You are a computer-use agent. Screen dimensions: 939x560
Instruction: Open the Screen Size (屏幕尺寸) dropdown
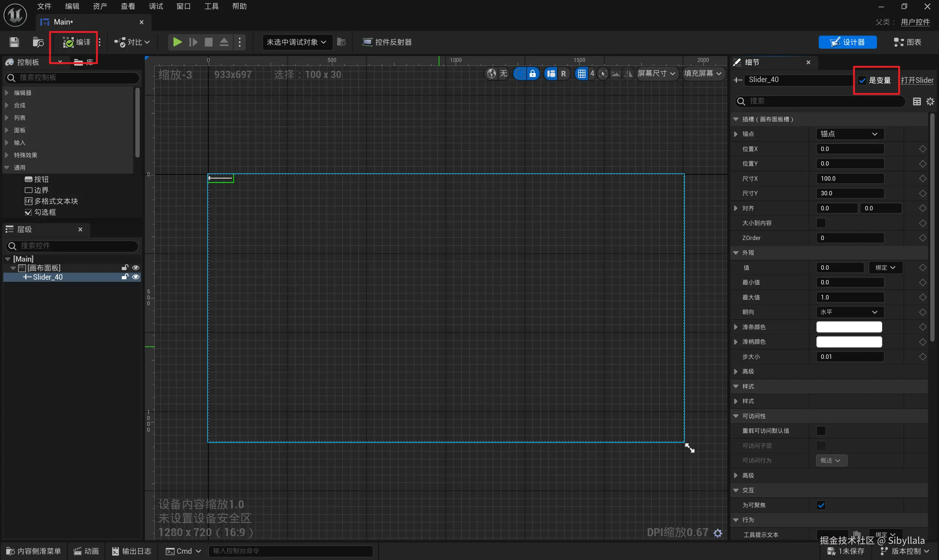(x=656, y=74)
